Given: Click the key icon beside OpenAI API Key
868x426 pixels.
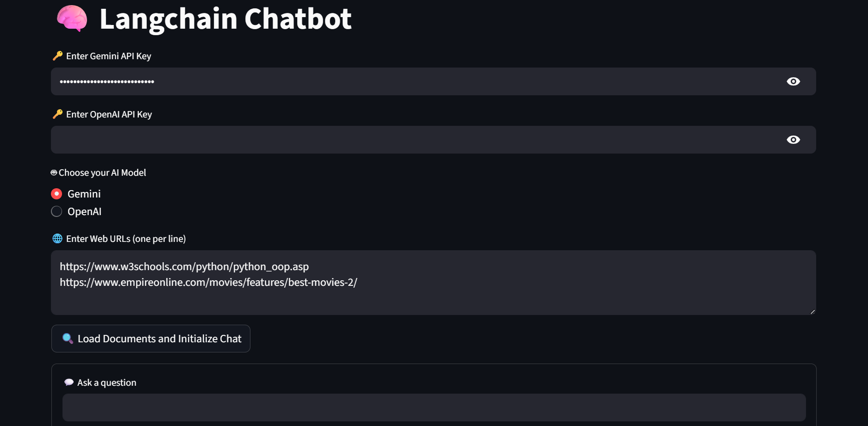Looking at the screenshot, I should pyautogui.click(x=57, y=114).
